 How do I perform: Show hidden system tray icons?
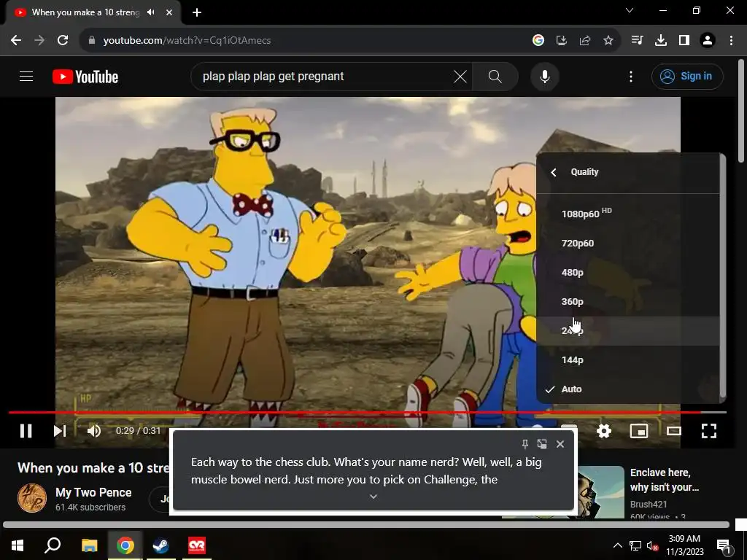pos(617,545)
